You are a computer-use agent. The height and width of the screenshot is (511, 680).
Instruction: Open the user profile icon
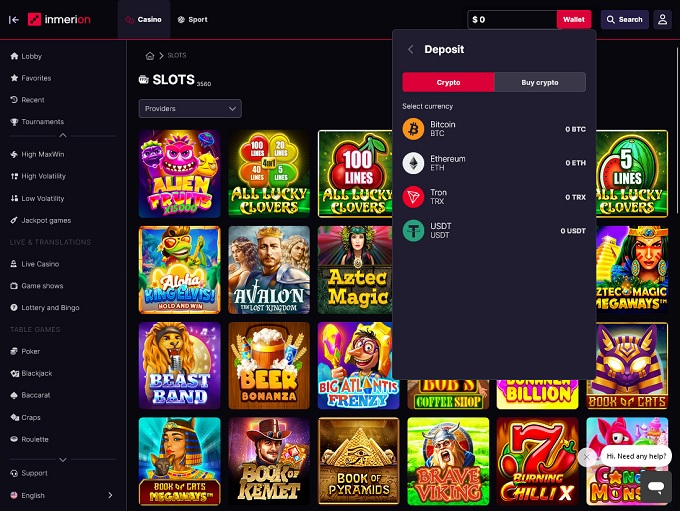coord(662,20)
